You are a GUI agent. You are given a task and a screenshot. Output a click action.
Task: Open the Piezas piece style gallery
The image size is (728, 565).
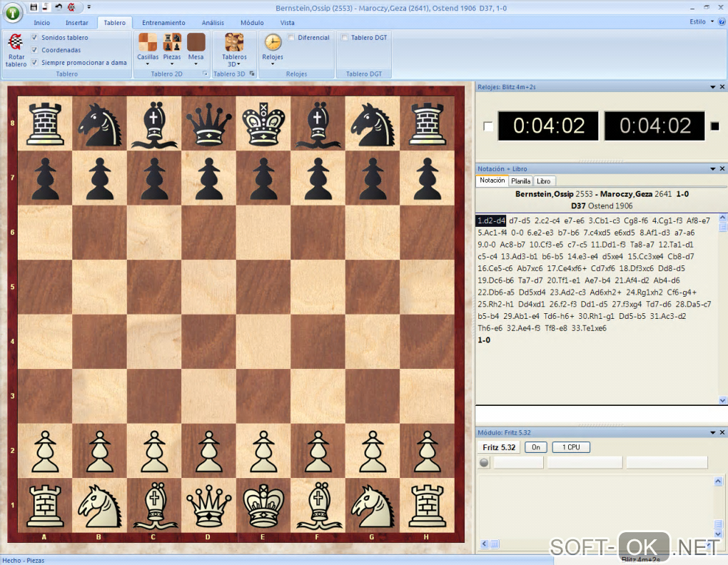172,49
